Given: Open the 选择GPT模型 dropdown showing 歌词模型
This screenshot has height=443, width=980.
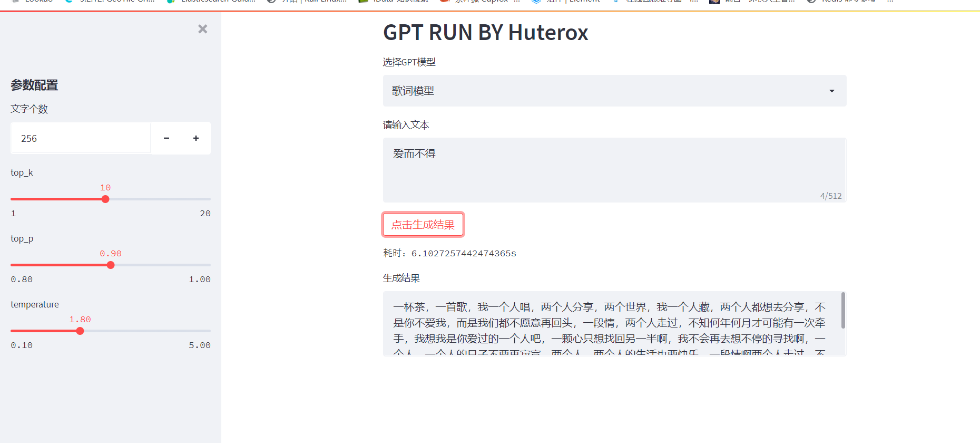Looking at the screenshot, I should click(x=614, y=91).
